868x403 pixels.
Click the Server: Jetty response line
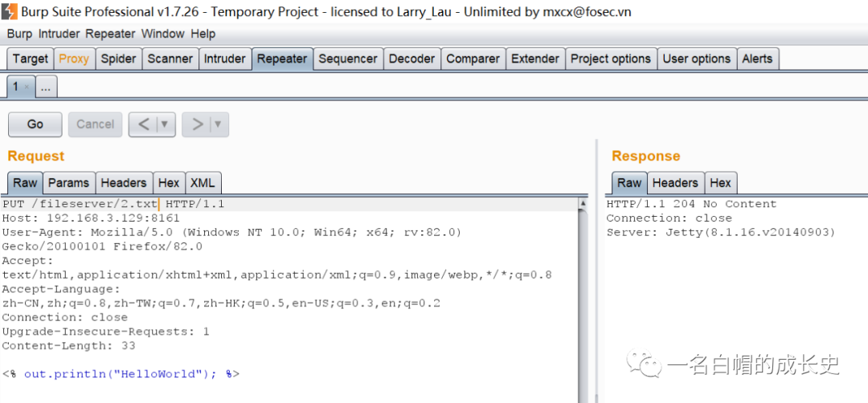tap(721, 233)
